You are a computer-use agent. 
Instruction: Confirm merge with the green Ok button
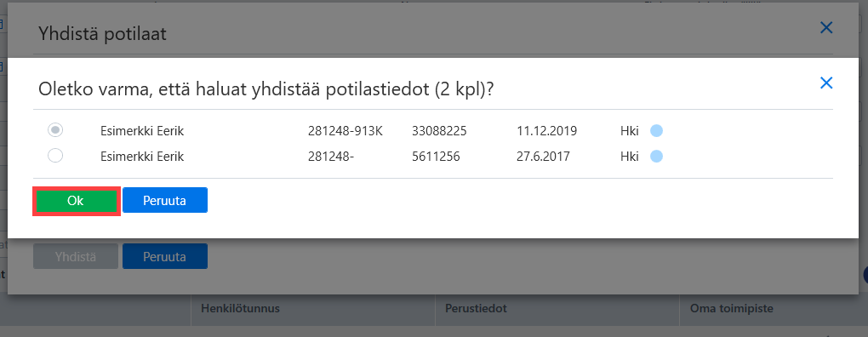coord(76,201)
